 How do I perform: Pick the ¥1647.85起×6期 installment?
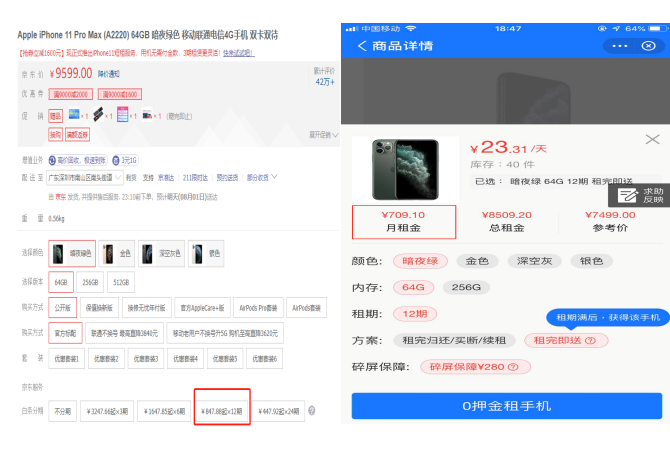pyautogui.click(x=165, y=411)
